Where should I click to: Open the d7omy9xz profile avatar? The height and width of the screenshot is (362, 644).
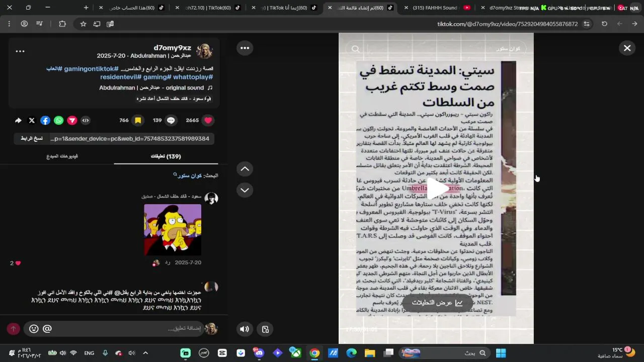point(204,51)
